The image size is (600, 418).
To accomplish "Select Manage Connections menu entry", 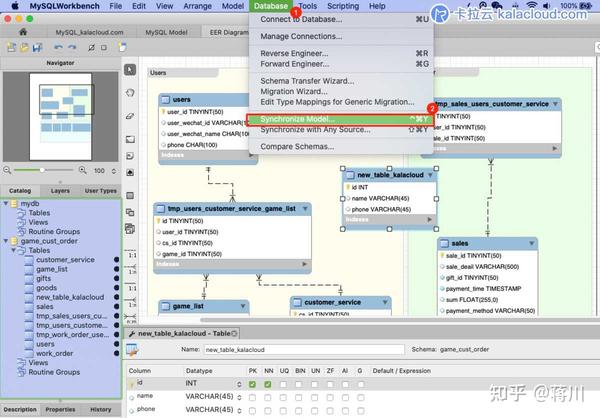I will tap(341, 36).
